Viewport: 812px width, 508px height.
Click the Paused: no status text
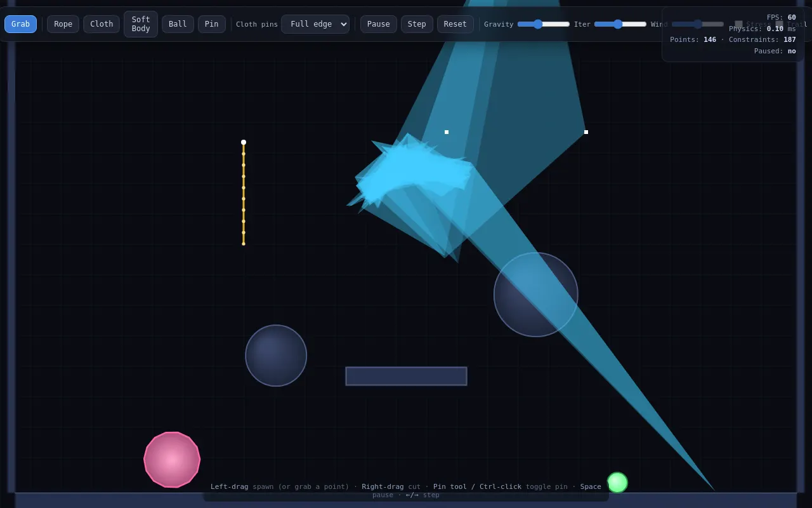click(x=775, y=51)
